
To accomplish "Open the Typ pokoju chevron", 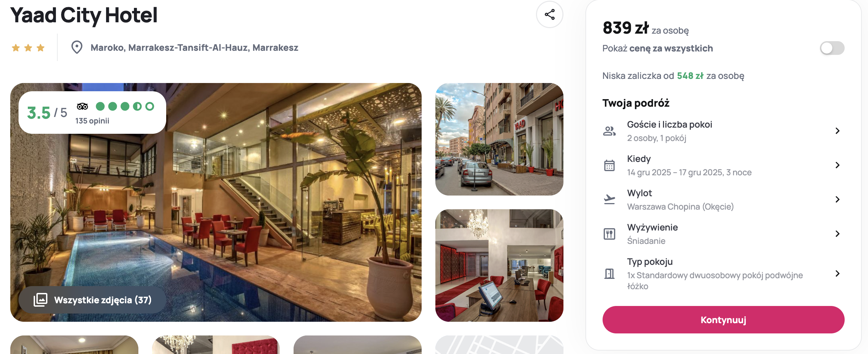I will point(837,273).
